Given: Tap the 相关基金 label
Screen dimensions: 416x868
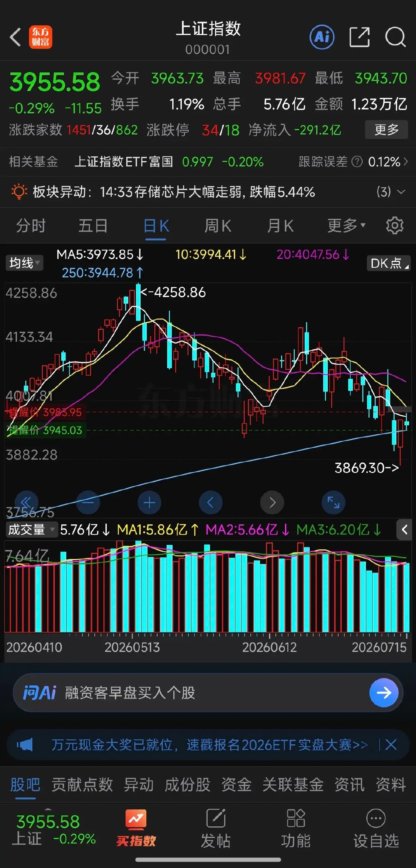Looking at the screenshot, I should click(x=34, y=161).
